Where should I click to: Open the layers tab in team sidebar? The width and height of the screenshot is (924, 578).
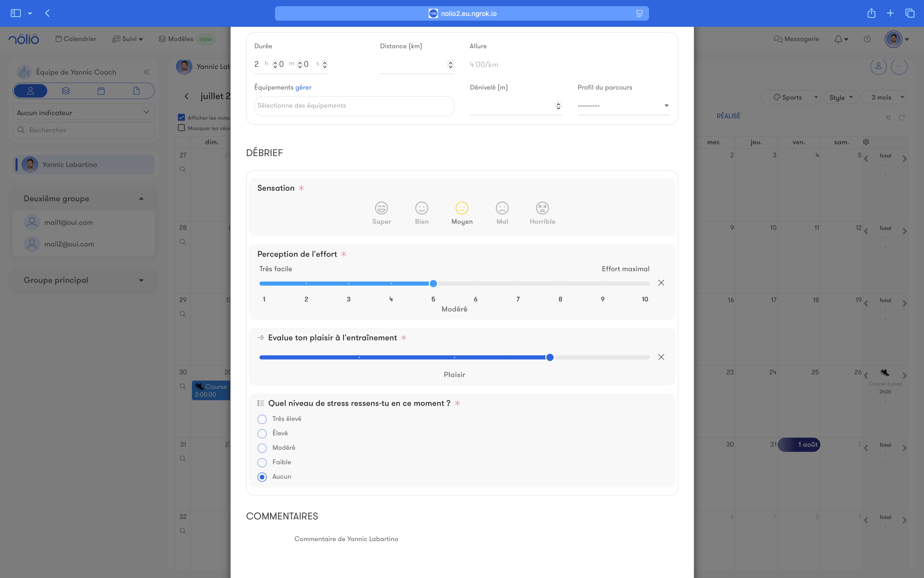[66, 91]
